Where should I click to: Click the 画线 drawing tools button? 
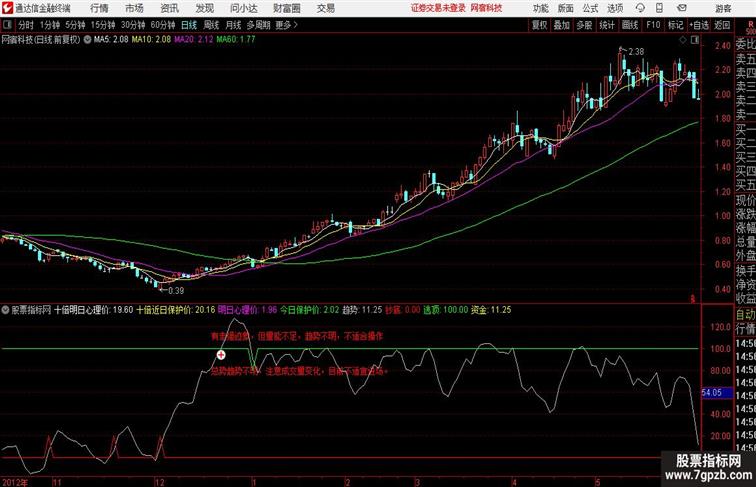(630, 25)
